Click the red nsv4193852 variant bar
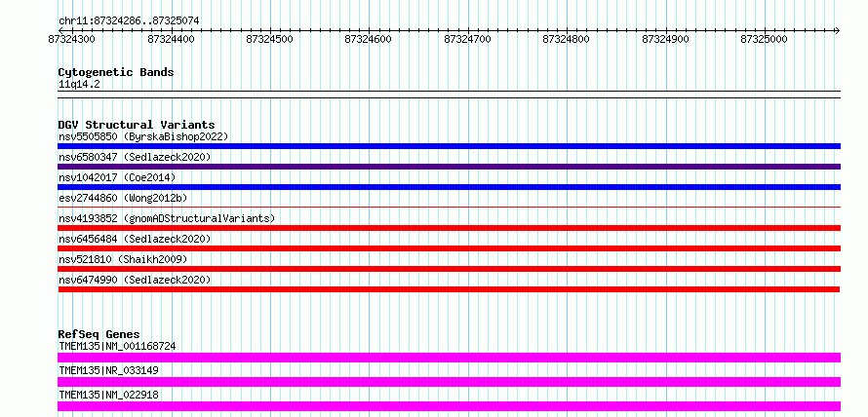This screenshot has width=868, height=417. coord(449,228)
